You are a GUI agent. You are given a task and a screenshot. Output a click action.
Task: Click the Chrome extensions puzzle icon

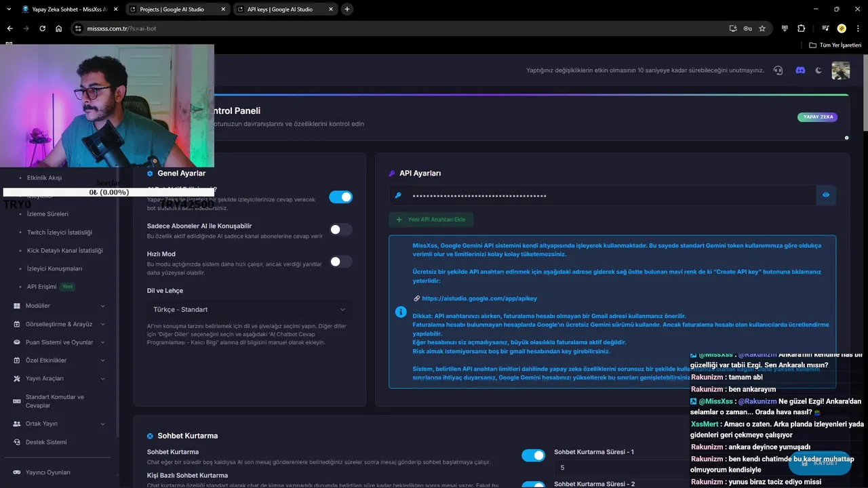point(801,28)
